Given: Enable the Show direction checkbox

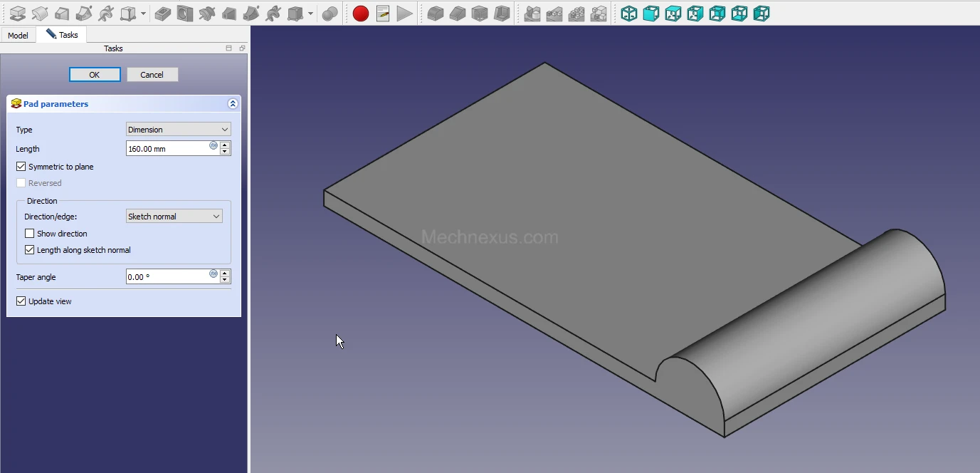Looking at the screenshot, I should [30, 234].
